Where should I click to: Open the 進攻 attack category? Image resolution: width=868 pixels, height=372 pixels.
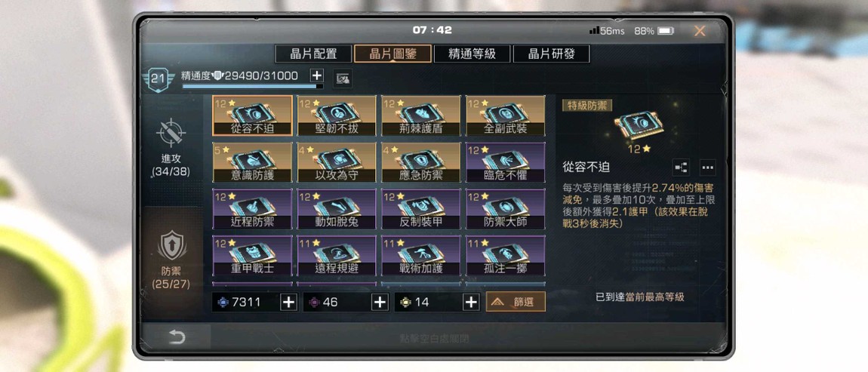(171, 148)
